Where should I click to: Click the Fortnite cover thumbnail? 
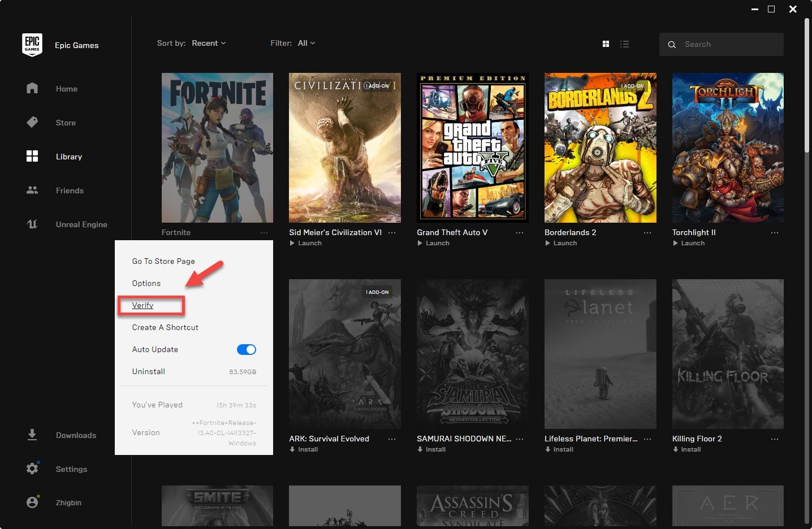pos(217,148)
